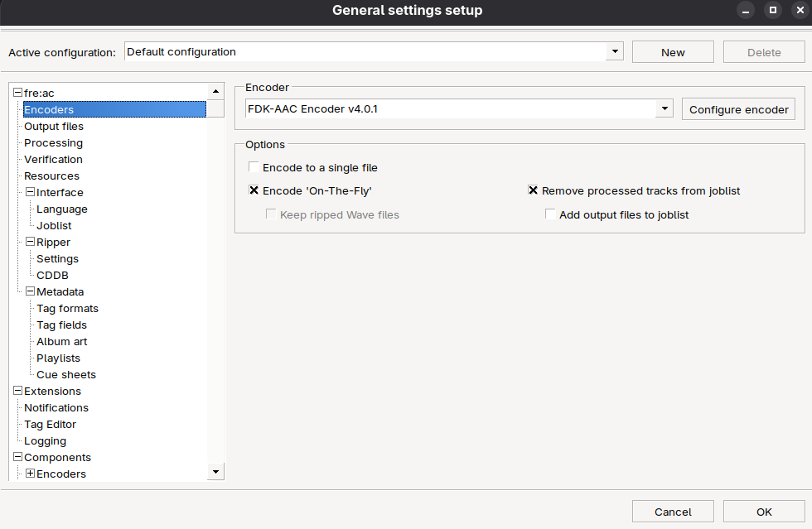Screen dimensions: 812x529
Task: Collapse the Metadata tree branch
Action: tap(30, 292)
